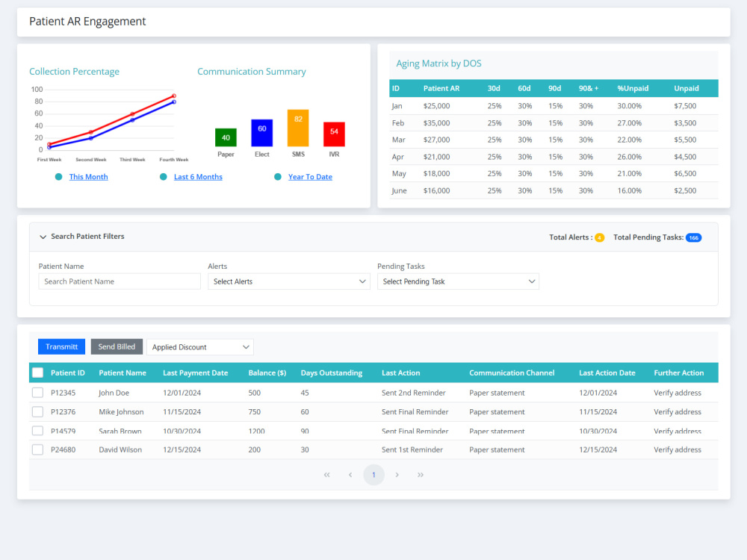Click Sent 2nd Reminder in John Doe's row

(414, 393)
